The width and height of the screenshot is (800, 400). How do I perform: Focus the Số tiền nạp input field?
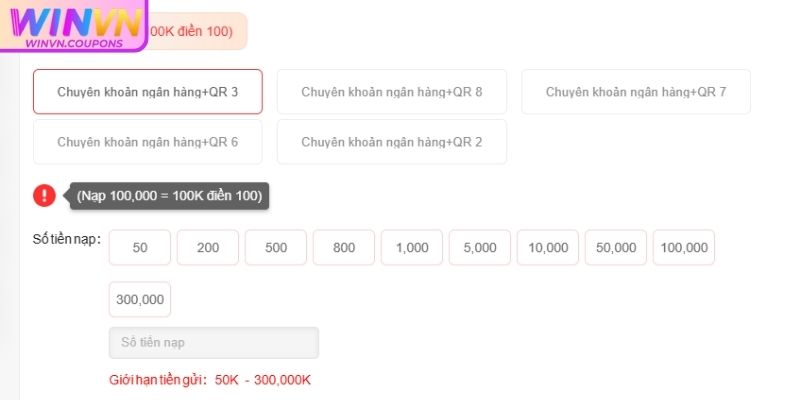click(x=214, y=343)
